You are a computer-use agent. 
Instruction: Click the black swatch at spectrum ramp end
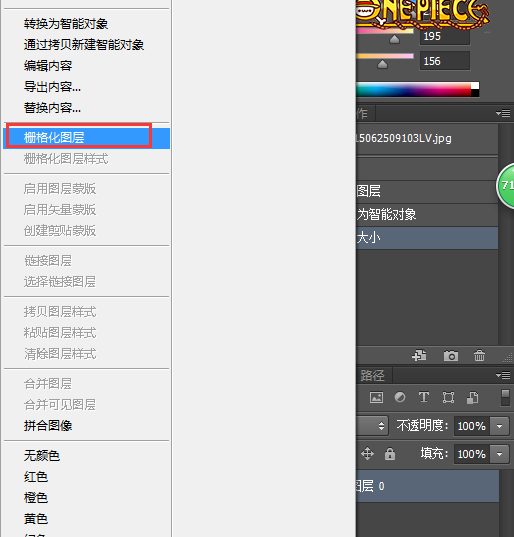tap(475, 93)
